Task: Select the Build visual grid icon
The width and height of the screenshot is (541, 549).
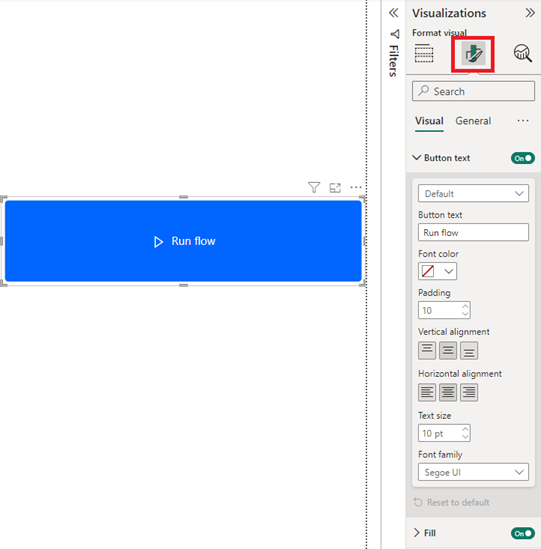Action: [x=424, y=54]
